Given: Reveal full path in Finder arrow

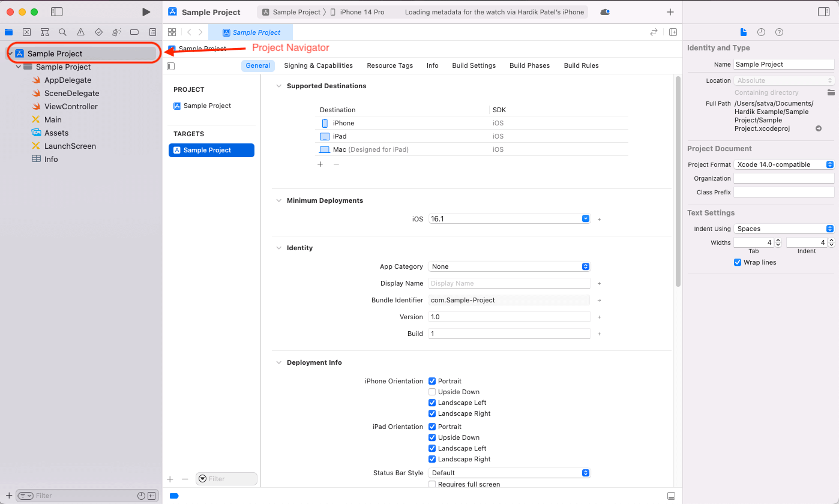Looking at the screenshot, I should (x=818, y=128).
